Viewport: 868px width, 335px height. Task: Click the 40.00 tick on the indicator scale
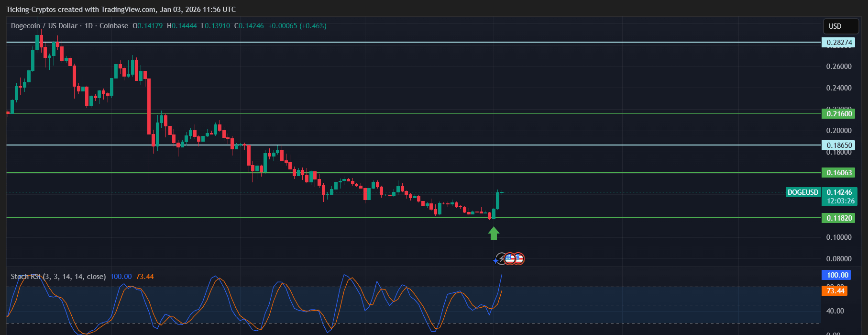835,311
